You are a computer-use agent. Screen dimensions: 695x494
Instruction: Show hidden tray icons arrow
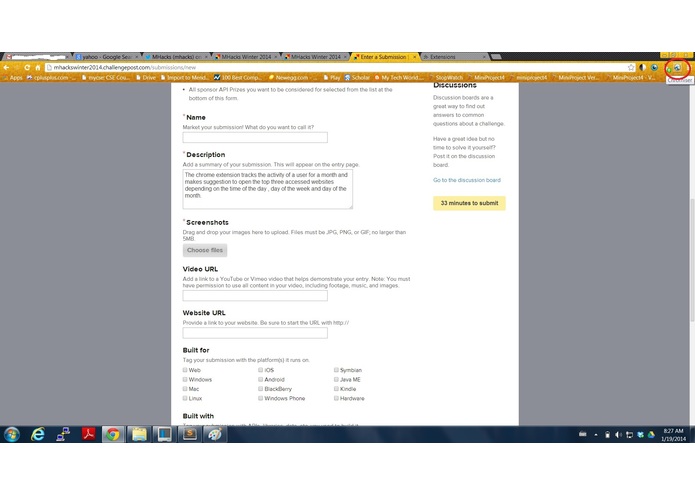[596, 435]
